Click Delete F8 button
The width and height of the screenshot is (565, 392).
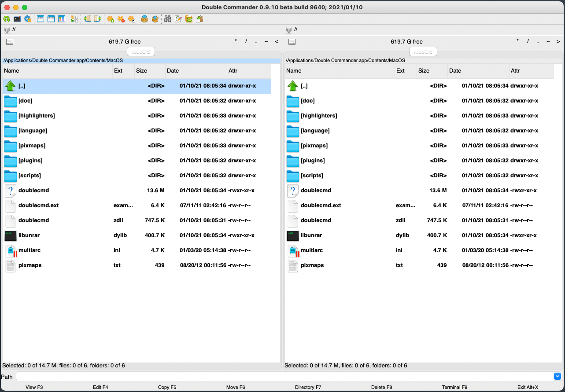click(381, 387)
